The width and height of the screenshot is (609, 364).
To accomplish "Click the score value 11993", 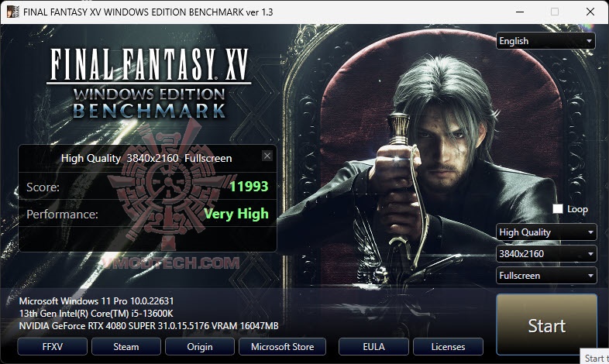I will pyautogui.click(x=249, y=187).
